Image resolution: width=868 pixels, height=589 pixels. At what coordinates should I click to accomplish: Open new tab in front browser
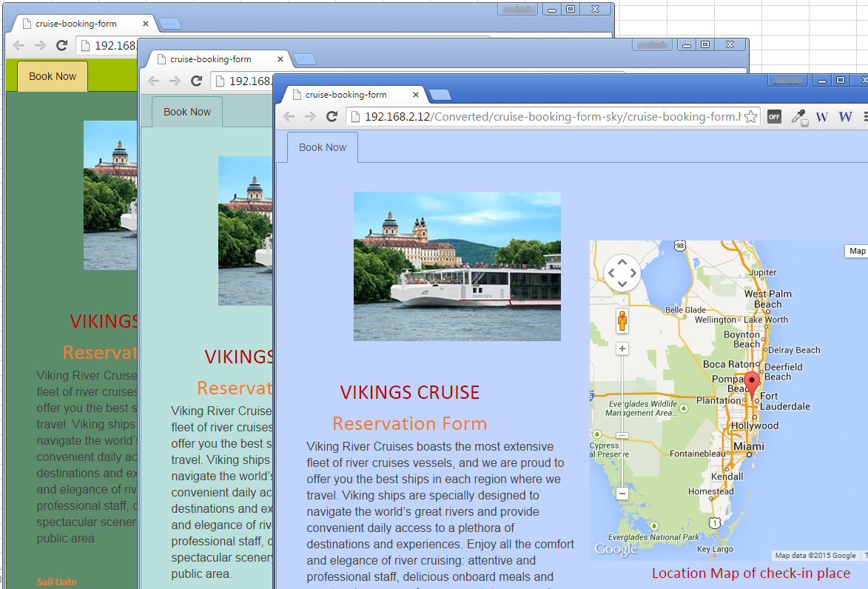(440, 95)
